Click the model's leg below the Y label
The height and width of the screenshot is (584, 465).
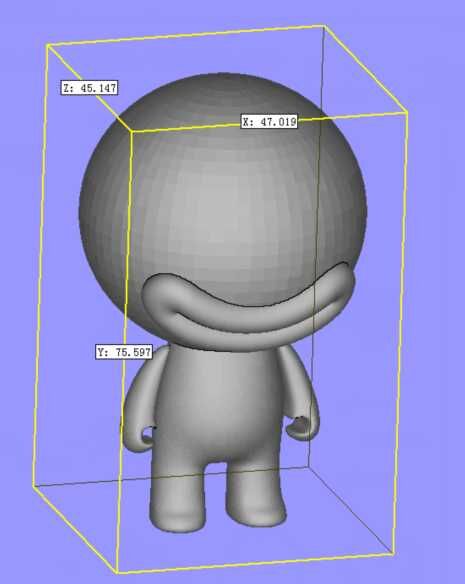point(178,499)
